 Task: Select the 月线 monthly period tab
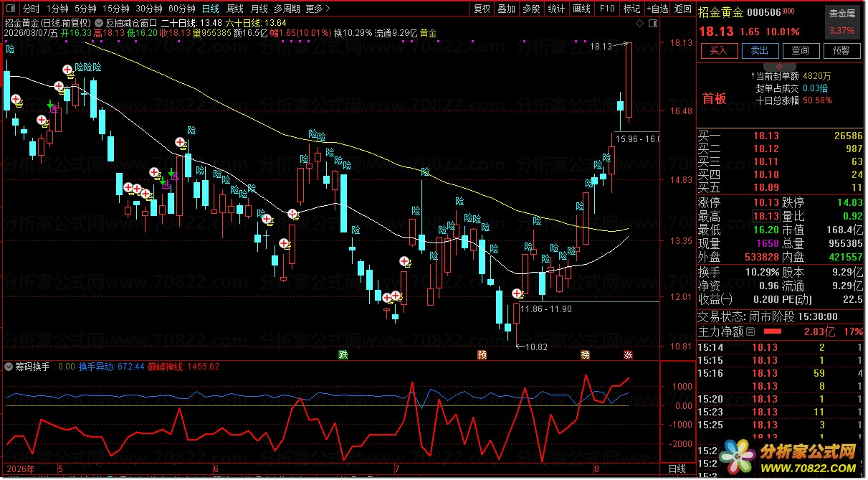[x=259, y=9]
